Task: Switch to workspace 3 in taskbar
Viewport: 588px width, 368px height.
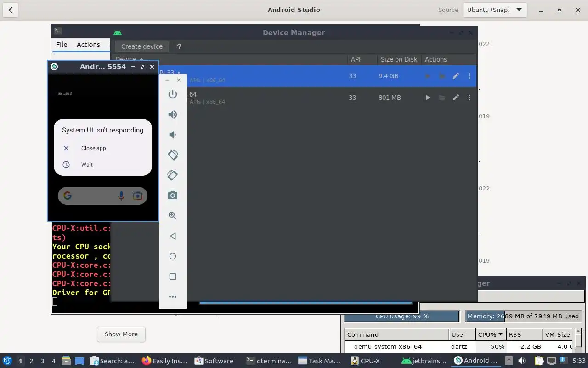Action: pyautogui.click(x=42, y=361)
